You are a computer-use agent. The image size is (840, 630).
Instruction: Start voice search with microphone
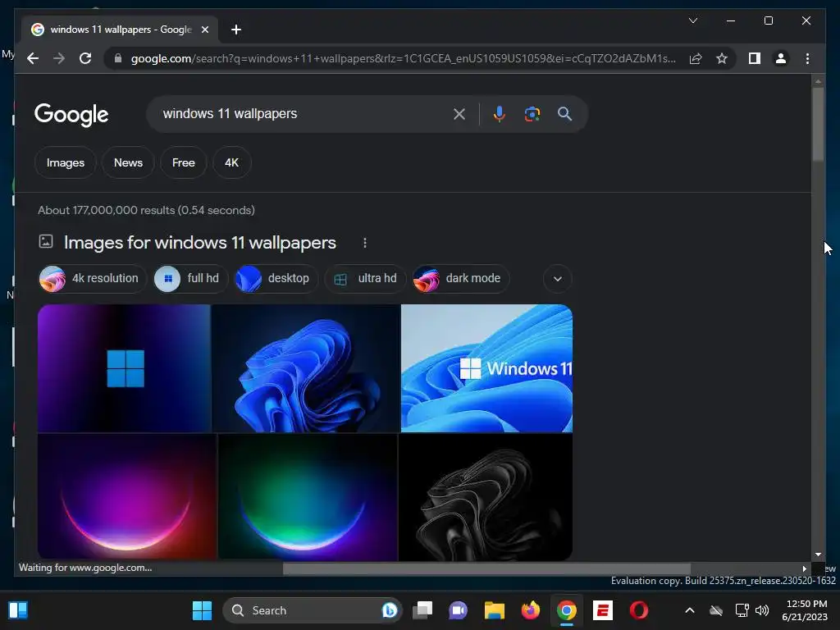coord(500,113)
